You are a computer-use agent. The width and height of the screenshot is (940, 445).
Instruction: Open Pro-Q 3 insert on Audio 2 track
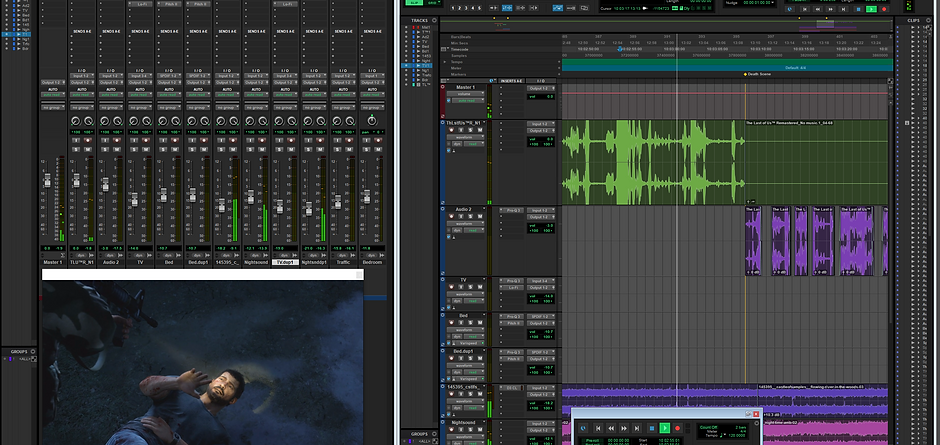pyautogui.click(x=513, y=211)
